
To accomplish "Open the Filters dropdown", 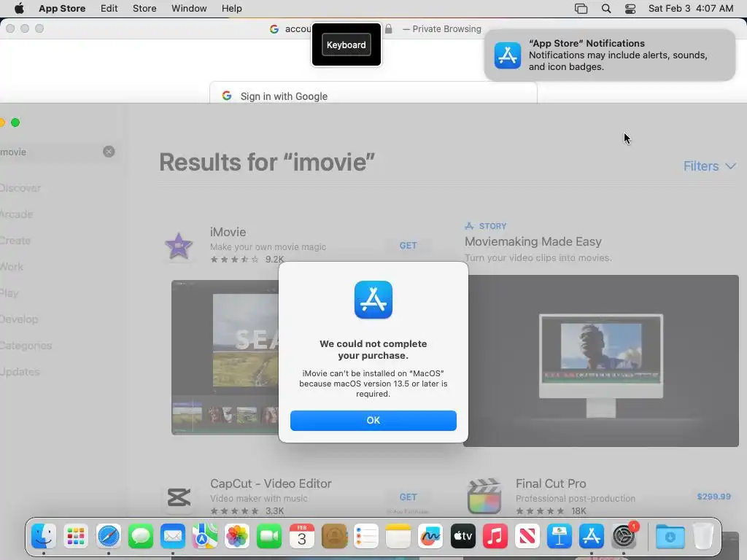I will 709,166.
